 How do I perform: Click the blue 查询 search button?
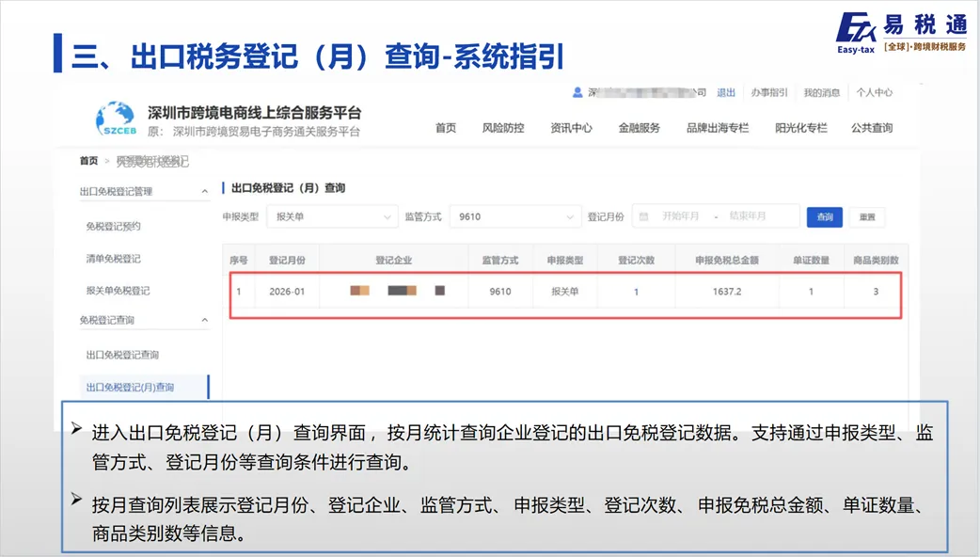pos(824,215)
